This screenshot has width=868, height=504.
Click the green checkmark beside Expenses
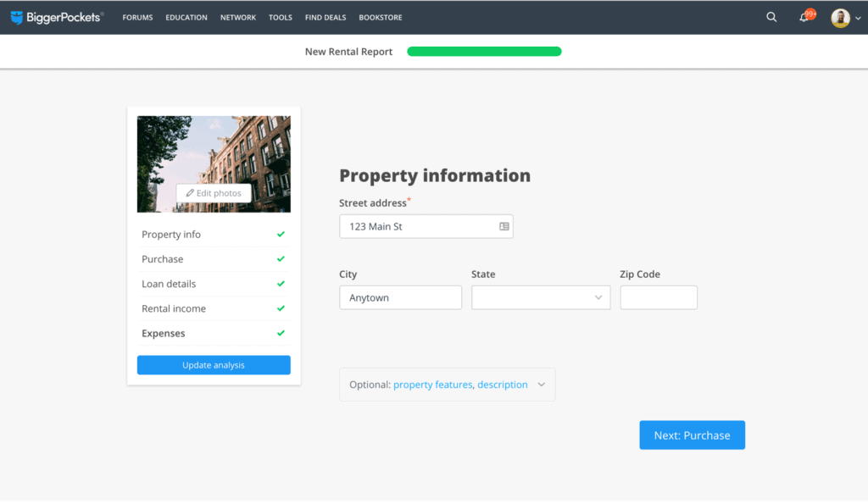[281, 334]
